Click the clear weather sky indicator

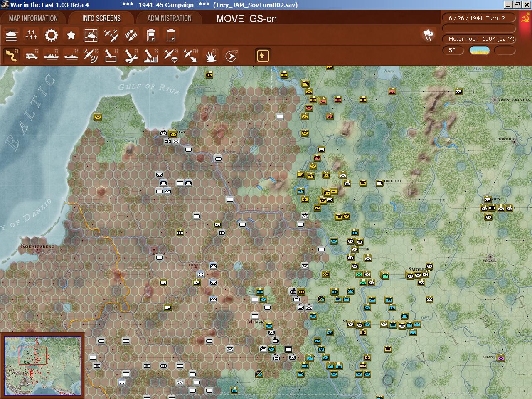(480, 50)
